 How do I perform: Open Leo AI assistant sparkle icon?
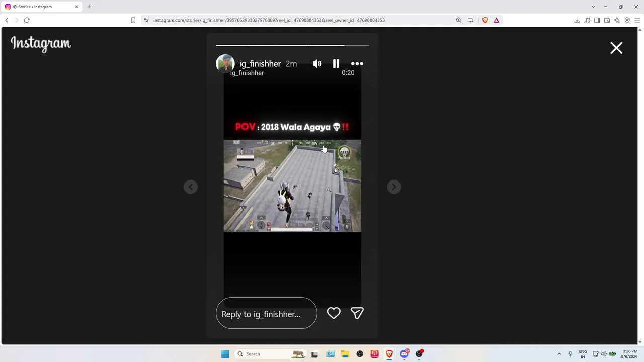[617, 20]
